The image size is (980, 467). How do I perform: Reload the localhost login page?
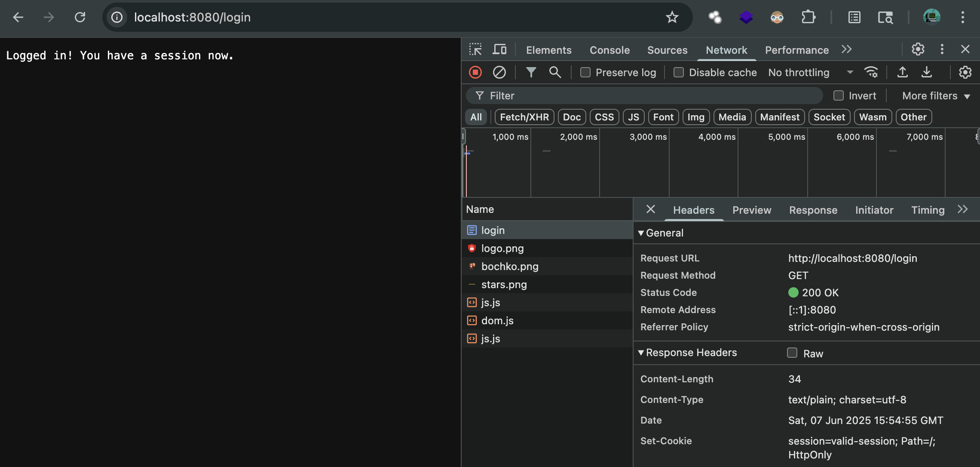(x=80, y=17)
